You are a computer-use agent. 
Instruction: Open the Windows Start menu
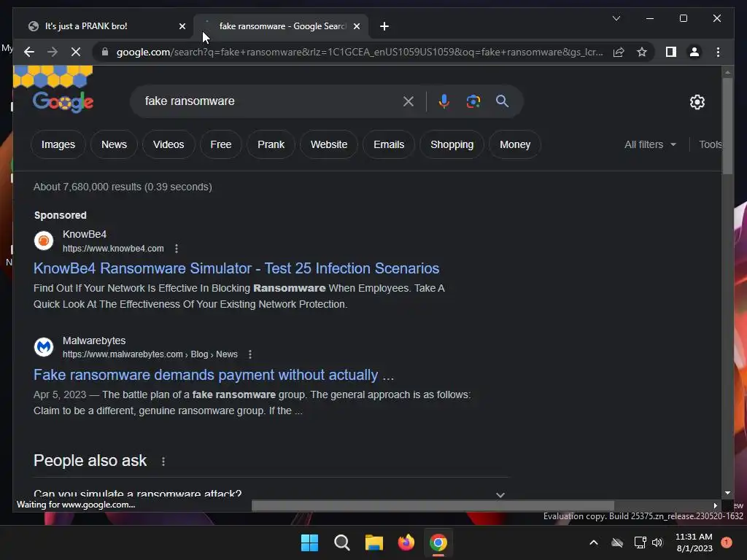coord(309,542)
